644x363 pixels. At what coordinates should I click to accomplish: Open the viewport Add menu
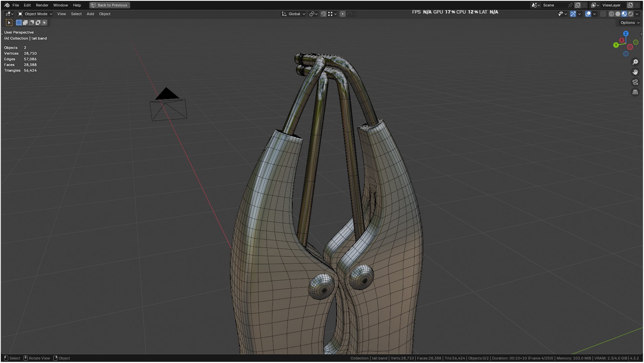point(90,14)
